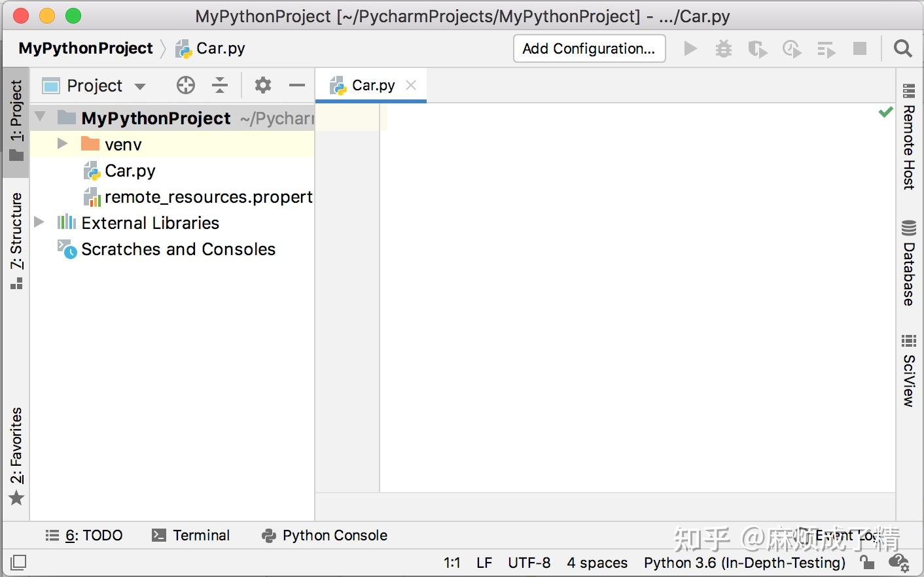Open the Project panel settings gear

pyautogui.click(x=262, y=85)
